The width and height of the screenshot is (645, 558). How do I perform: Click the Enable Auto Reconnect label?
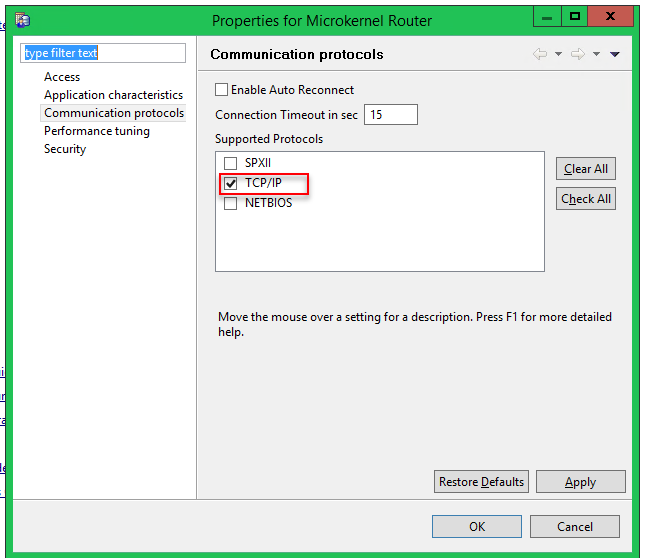pyautogui.click(x=292, y=90)
